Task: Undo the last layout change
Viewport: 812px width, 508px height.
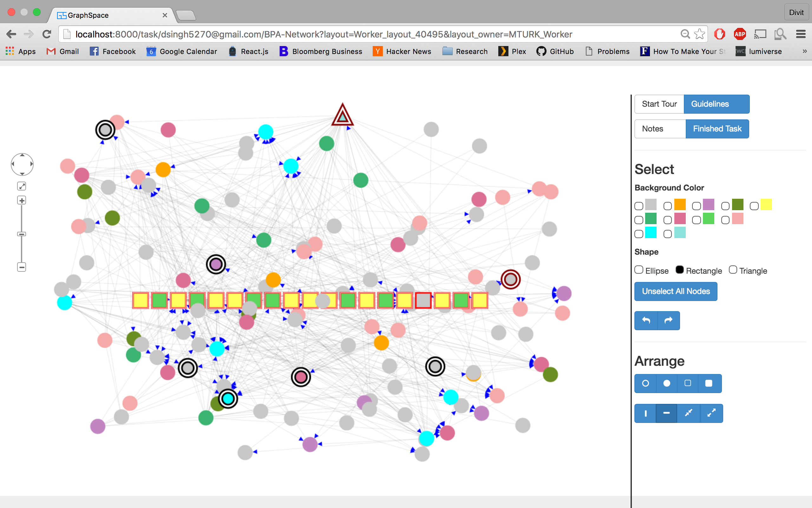Action: coord(646,321)
